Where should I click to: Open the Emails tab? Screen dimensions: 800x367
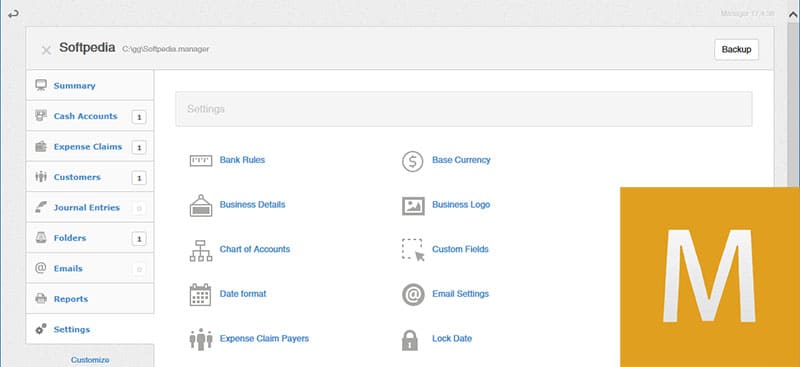90,268
